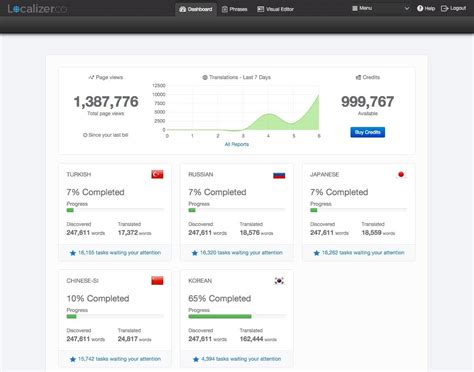Click the KOREAN card title
The height and width of the screenshot is (372, 474).
pos(200,281)
